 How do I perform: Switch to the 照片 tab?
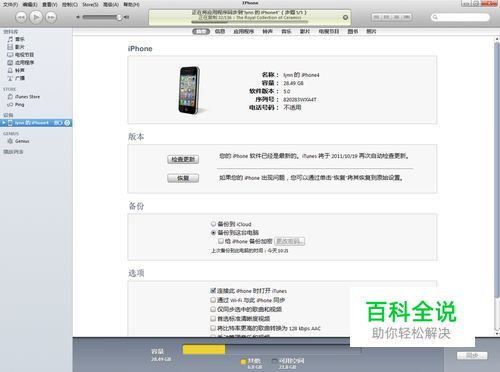click(x=371, y=31)
